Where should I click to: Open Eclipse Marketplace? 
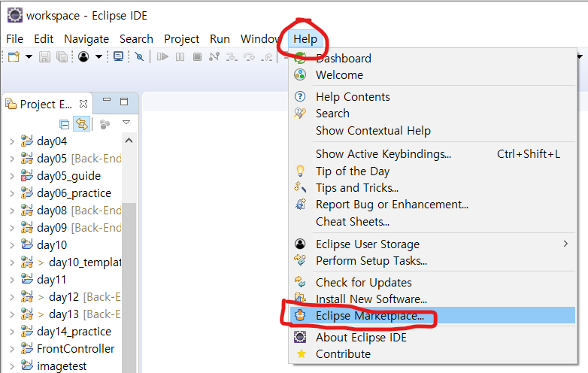point(433,316)
